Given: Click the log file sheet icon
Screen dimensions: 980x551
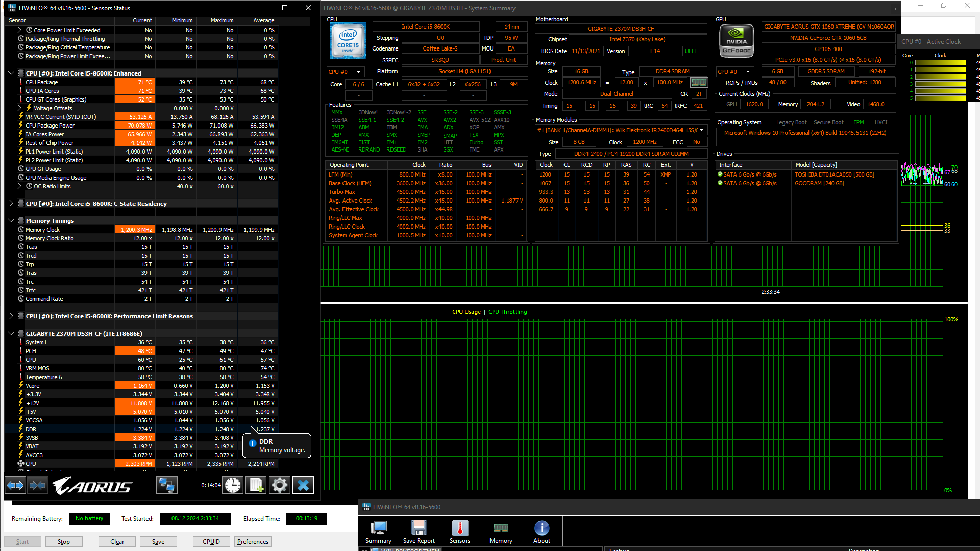Looking at the screenshot, I should click(256, 485).
